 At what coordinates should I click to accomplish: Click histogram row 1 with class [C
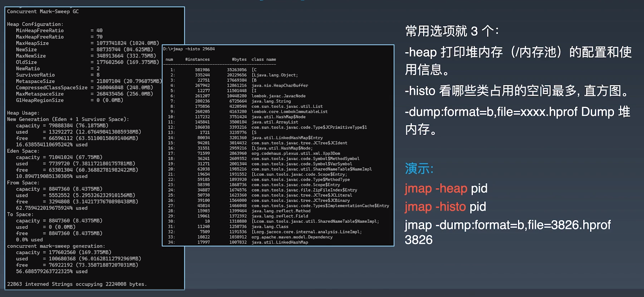click(x=214, y=70)
